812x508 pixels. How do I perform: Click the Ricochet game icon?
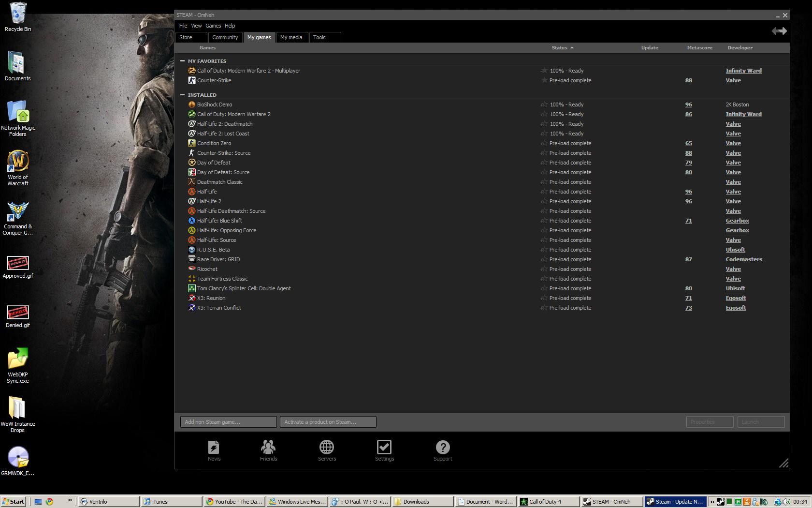tap(192, 269)
